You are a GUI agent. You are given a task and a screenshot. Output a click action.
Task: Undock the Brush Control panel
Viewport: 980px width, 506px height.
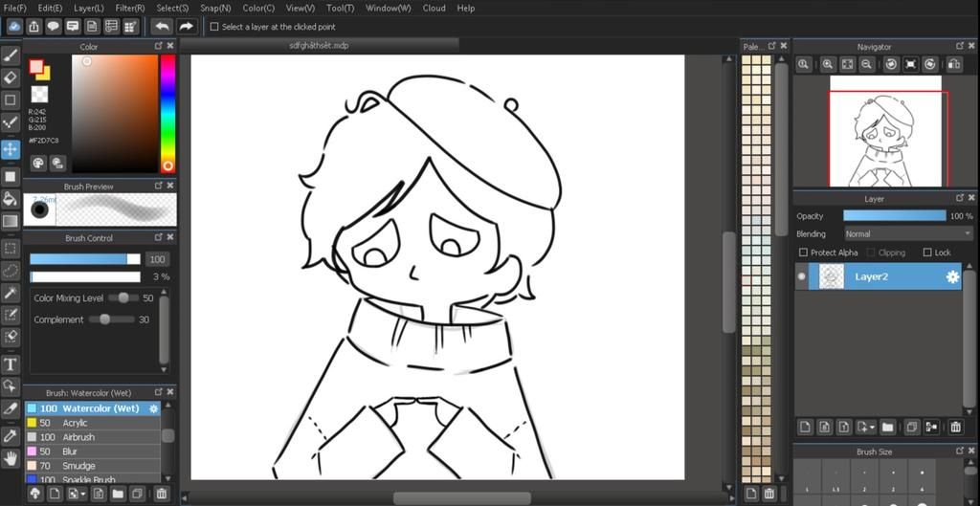pos(159,238)
